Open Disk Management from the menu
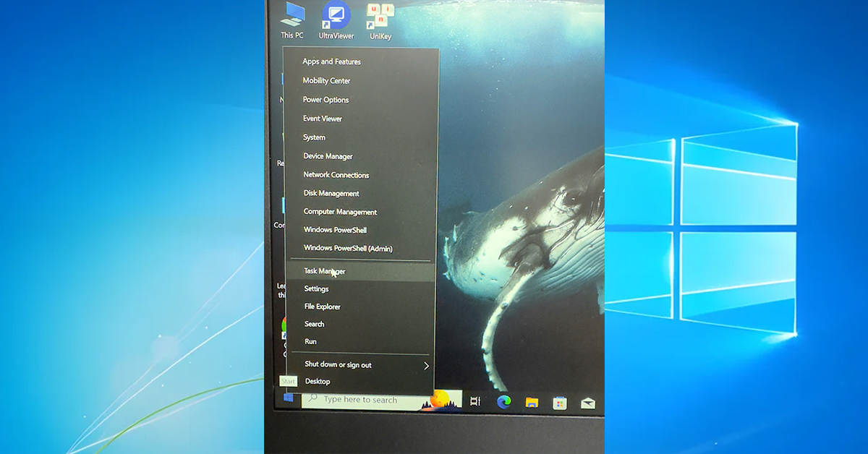The height and width of the screenshot is (454, 868). tap(330, 193)
